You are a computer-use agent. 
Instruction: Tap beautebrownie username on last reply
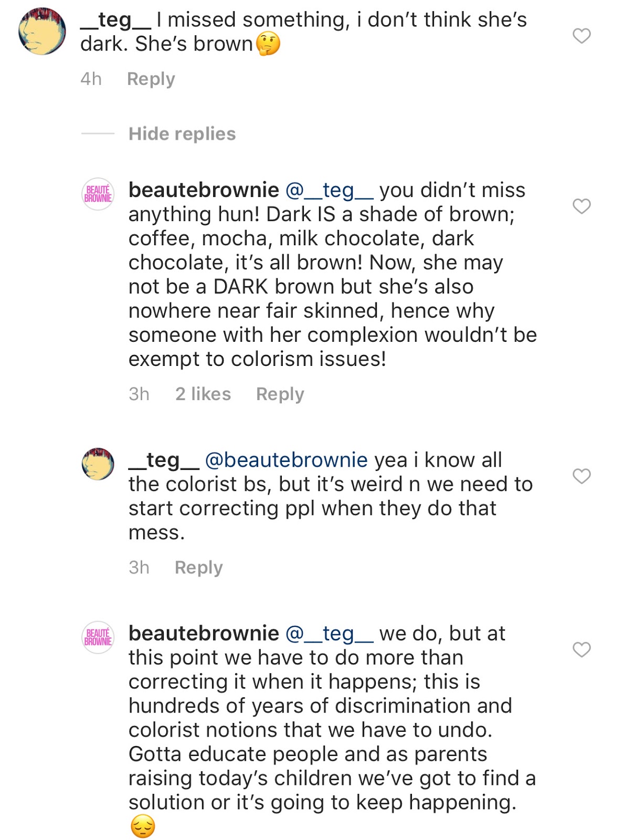point(204,633)
